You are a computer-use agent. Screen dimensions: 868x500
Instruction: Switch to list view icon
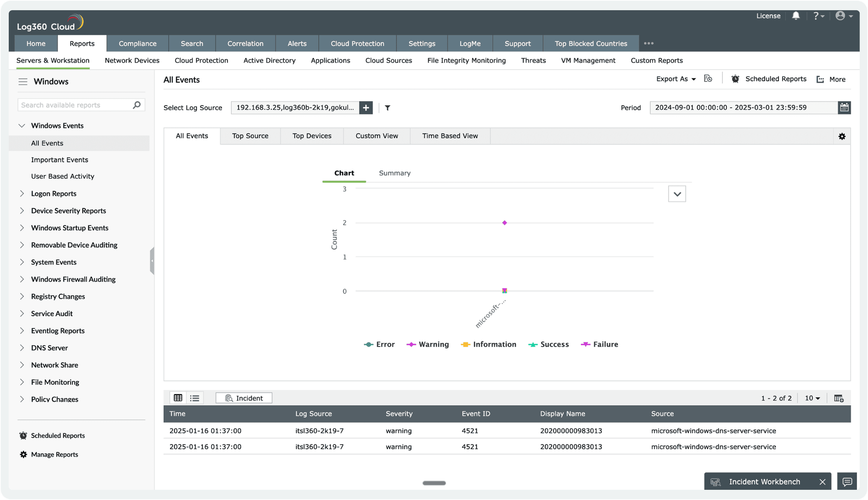coord(195,398)
